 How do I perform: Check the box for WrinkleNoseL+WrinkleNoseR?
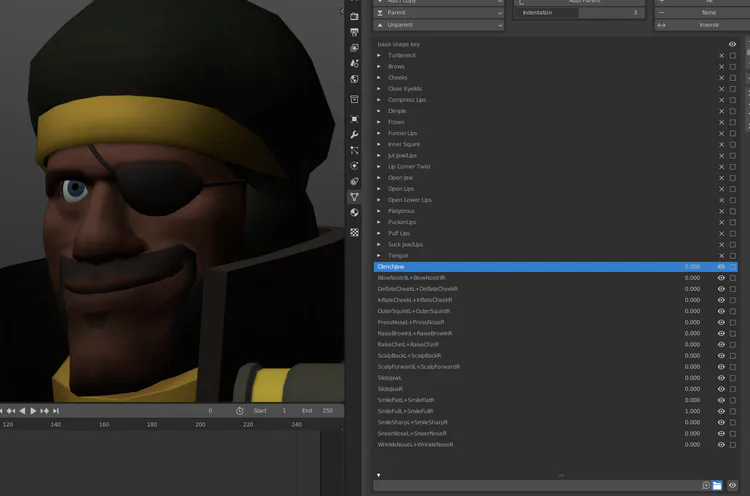(x=733, y=445)
